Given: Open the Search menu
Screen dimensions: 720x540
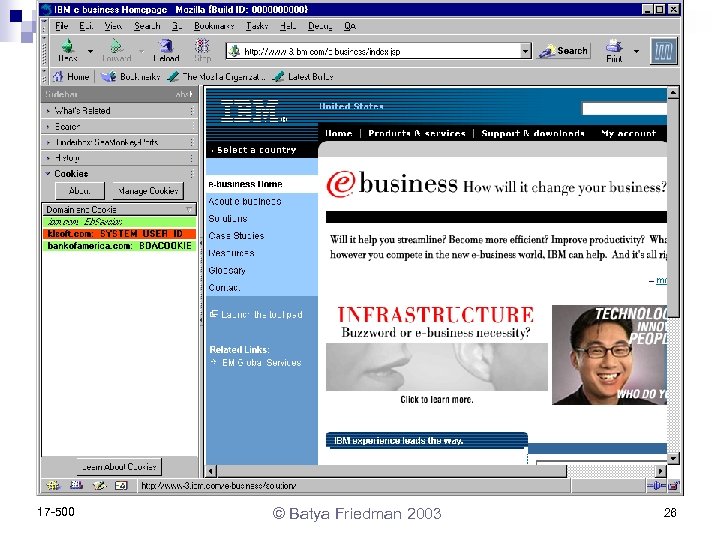Looking at the screenshot, I should click(x=147, y=26).
